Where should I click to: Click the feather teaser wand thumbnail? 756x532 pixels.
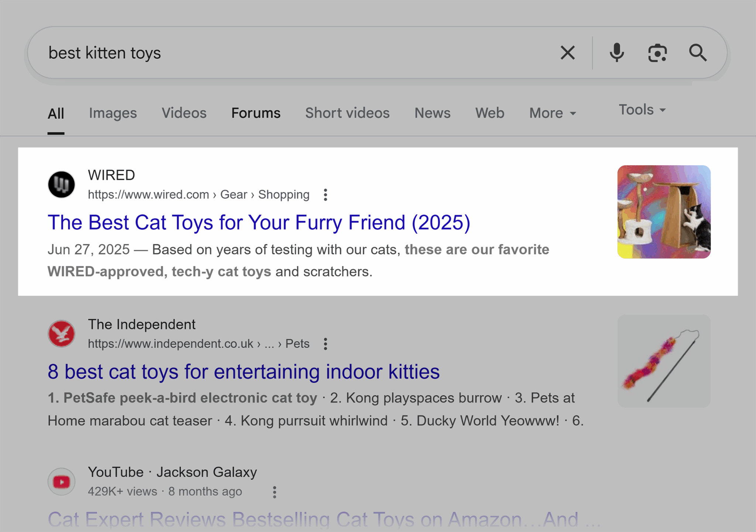coord(664,361)
